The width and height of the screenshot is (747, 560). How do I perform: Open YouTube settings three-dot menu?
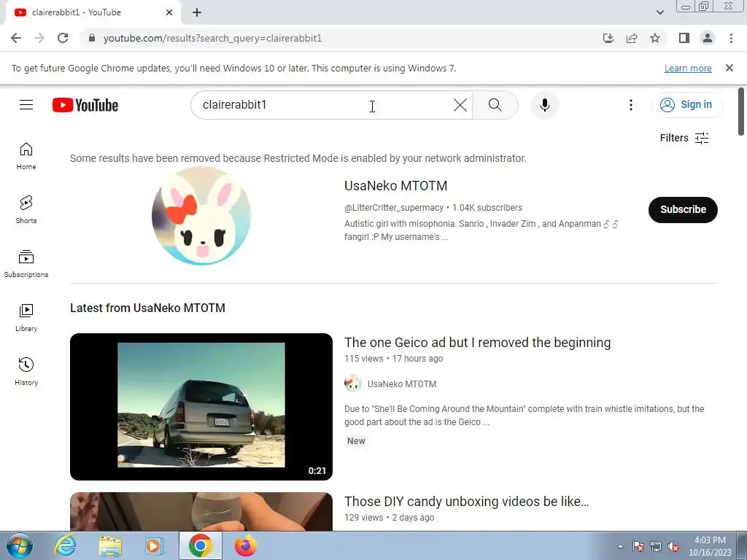(x=631, y=105)
